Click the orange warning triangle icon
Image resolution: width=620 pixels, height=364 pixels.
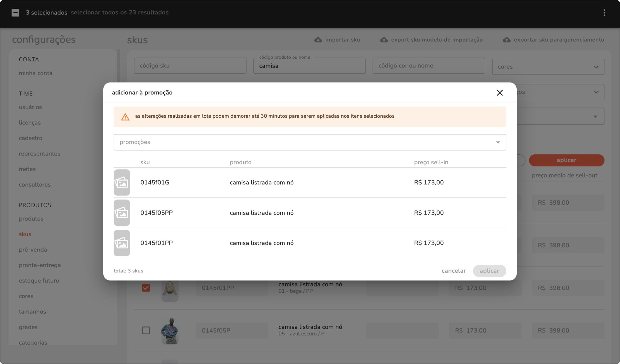pyautogui.click(x=125, y=117)
